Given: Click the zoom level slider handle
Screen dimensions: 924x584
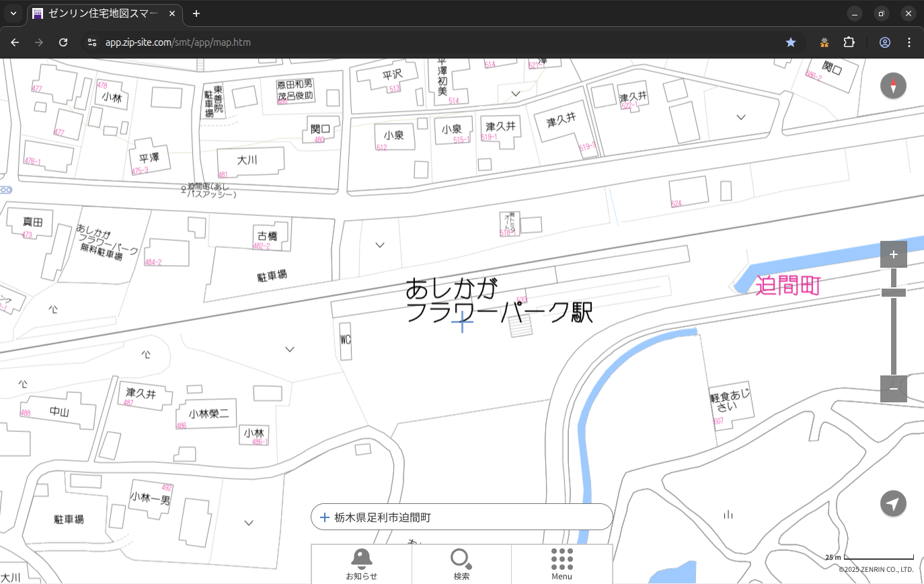Looking at the screenshot, I should point(893,293).
